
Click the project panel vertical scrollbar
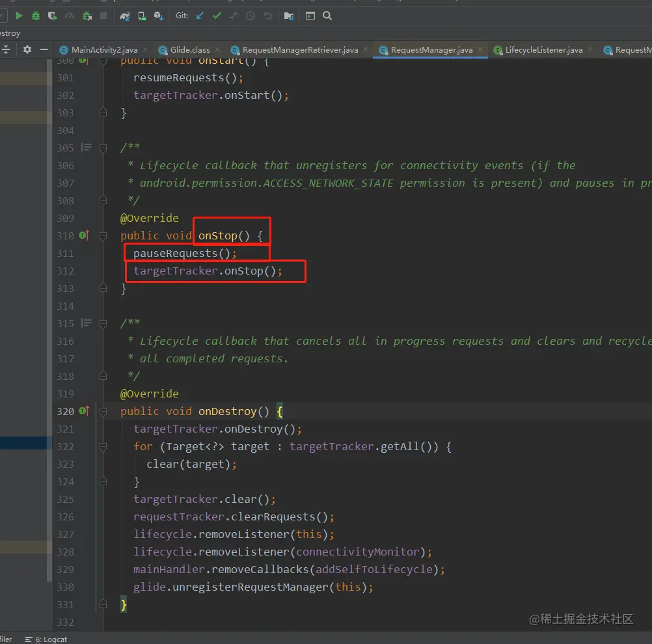pos(49,320)
